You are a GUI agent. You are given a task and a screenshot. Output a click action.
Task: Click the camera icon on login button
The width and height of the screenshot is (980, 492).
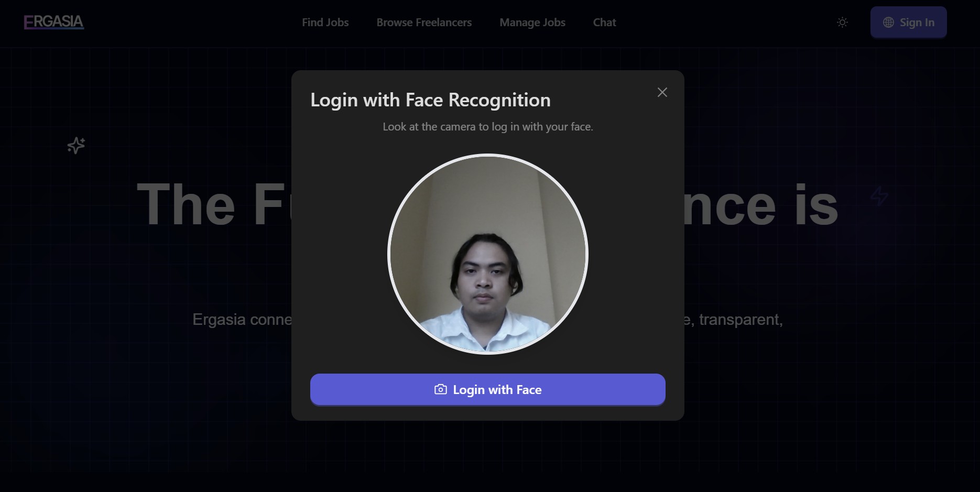coord(441,389)
